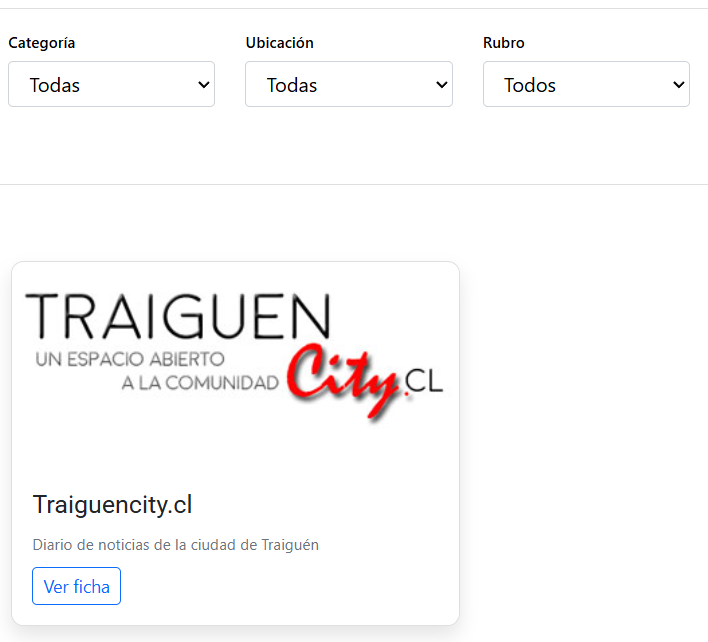The width and height of the screenshot is (708, 642).
Task: Click 'Todos' value in Rubro select
Action: coord(530,85)
